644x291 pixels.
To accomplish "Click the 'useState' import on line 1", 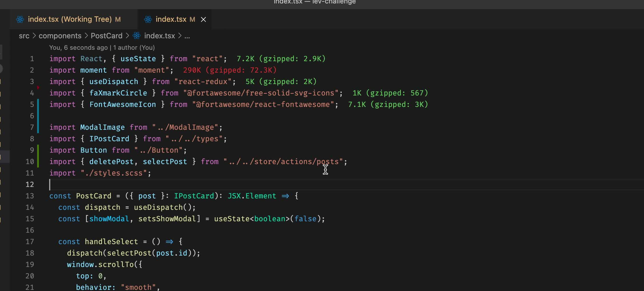I will click(x=138, y=59).
